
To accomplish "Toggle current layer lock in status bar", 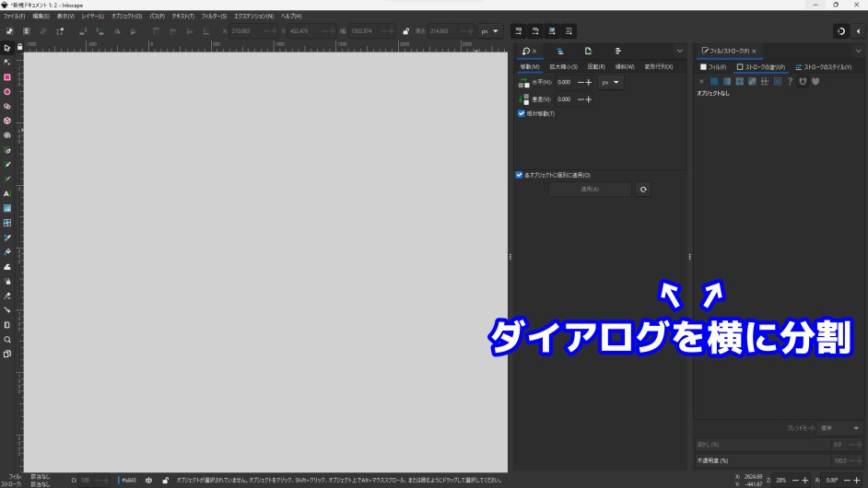I will pyautogui.click(x=165, y=481).
